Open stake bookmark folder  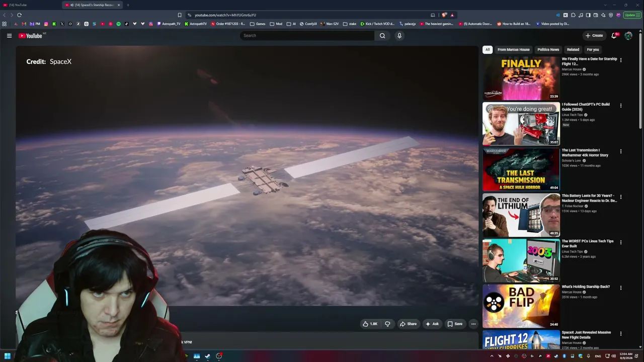point(349,24)
